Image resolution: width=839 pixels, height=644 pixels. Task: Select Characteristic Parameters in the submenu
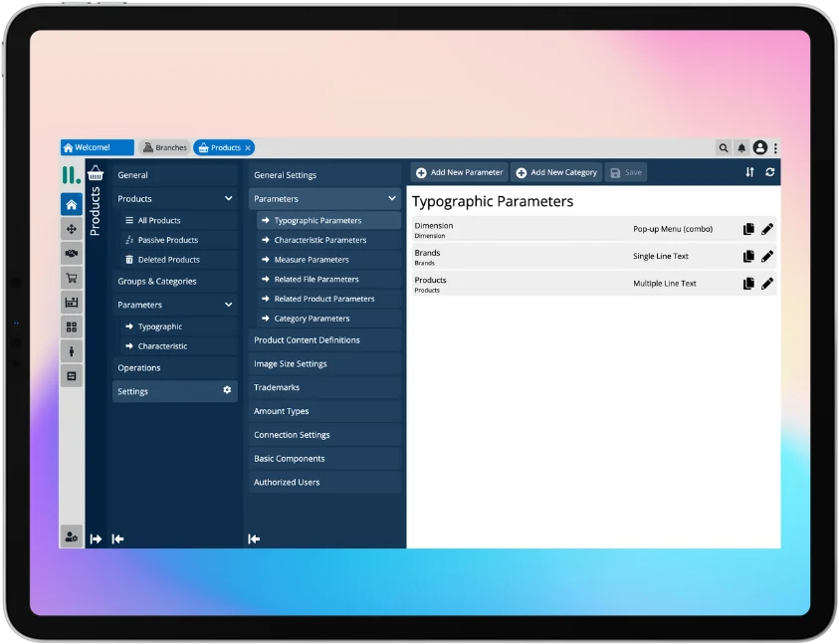click(x=318, y=239)
